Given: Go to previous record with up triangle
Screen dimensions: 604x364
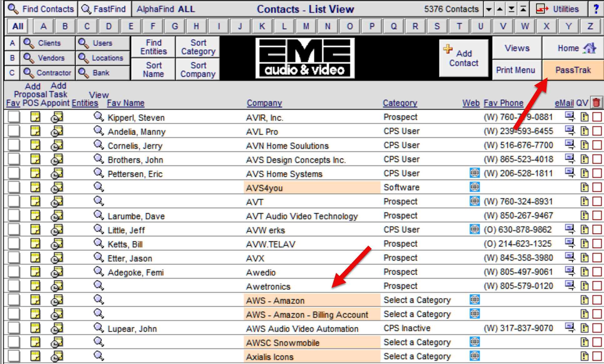Looking at the screenshot, I should click(x=500, y=9).
